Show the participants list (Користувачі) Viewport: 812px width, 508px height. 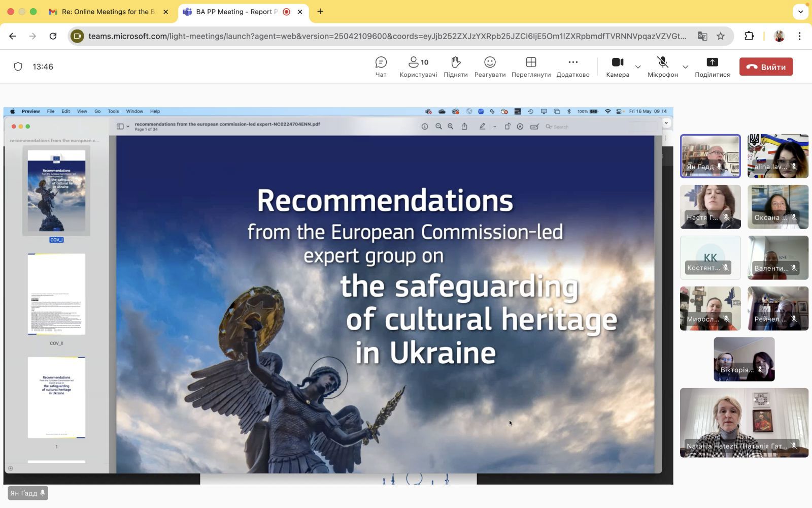pyautogui.click(x=418, y=67)
